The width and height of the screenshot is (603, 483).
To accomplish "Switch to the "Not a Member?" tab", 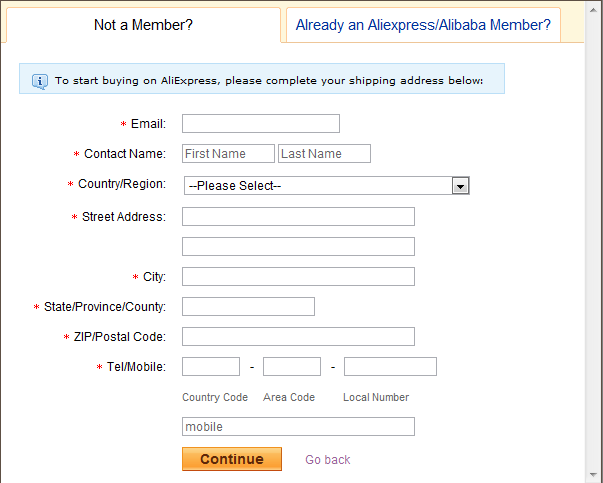I will pos(143,25).
